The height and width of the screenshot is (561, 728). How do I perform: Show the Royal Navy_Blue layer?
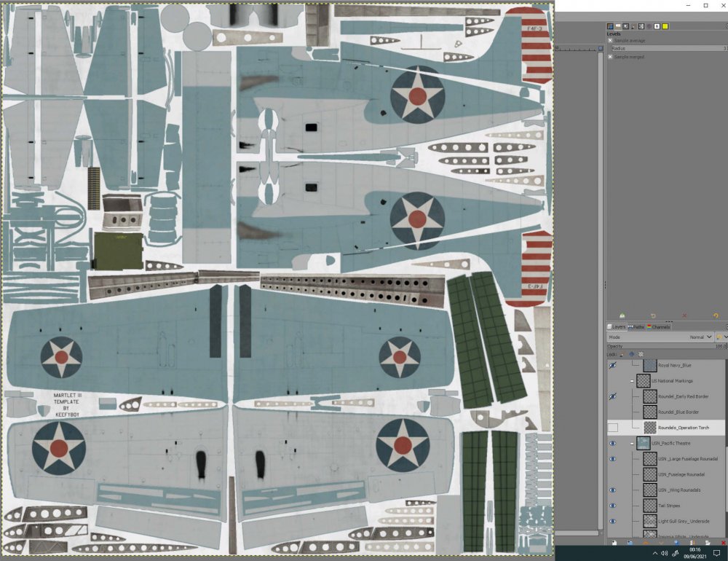612,364
